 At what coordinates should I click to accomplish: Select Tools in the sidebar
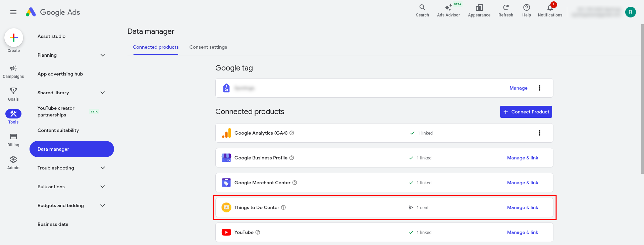coord(13,117)
